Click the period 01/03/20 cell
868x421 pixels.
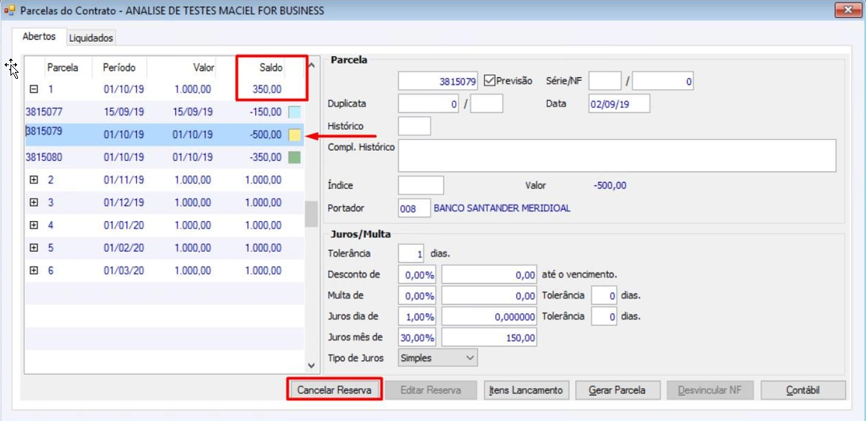pos(123,270)
